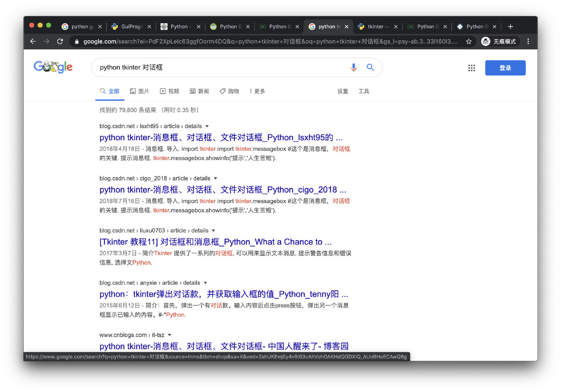Open "tkinter弹出对话款" result title
The width and height of the screenshot is (561, 392).
224,294
